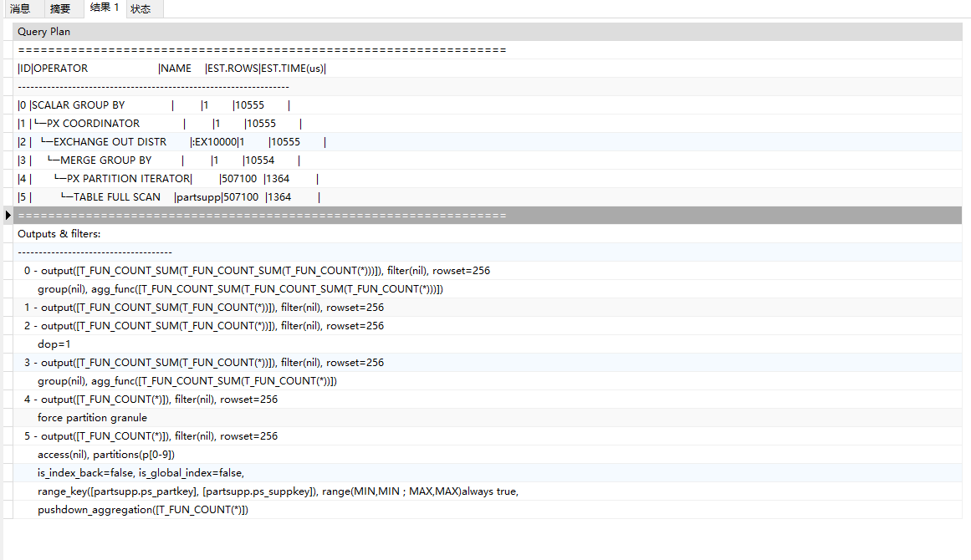971x560 pixels.
Task: Select the SCALAR GROUP BY row
Action: point(77,105)
